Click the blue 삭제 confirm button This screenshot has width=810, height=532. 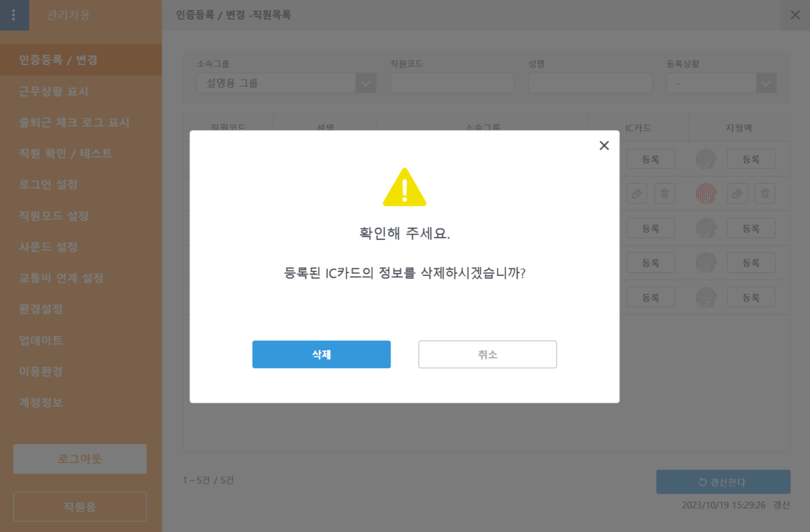321,354
